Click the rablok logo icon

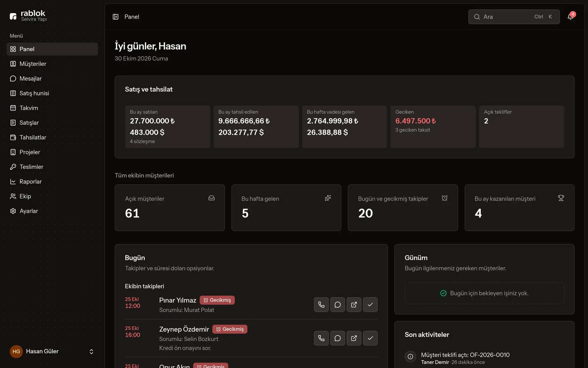(13, 16)
